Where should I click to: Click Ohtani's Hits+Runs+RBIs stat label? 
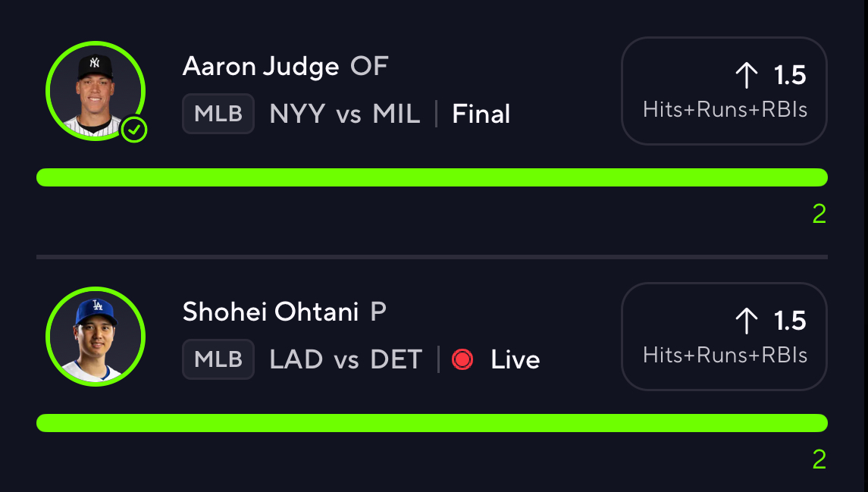(725, 356)
